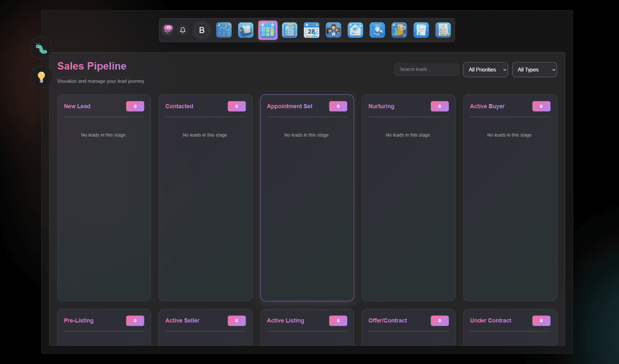Open the calendar icon showing 28

[x=312, y=30]
